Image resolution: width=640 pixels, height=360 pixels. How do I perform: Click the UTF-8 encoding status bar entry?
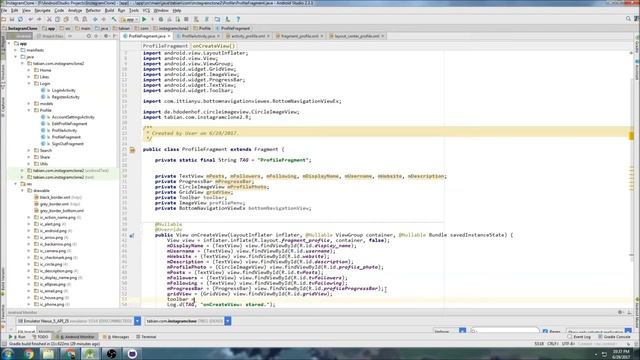click(568, 344)
